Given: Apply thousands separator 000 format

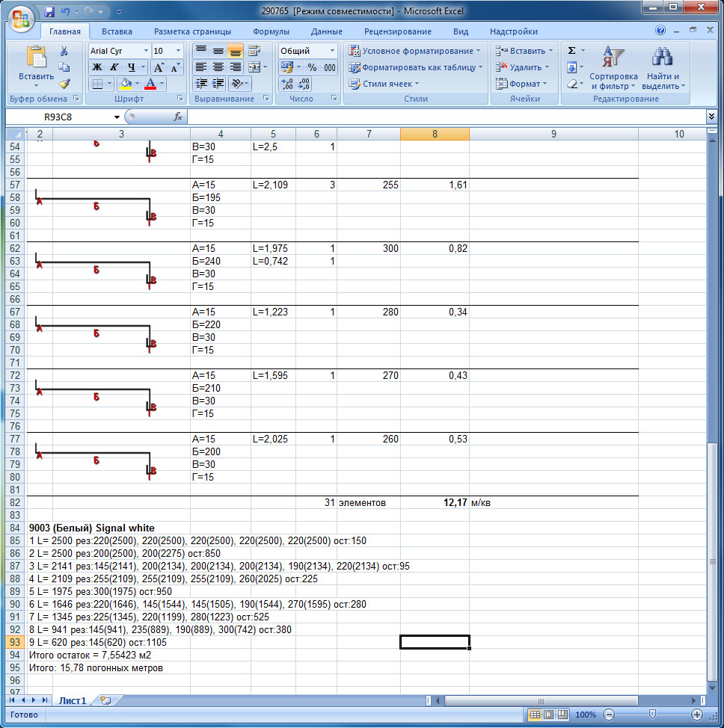Looking at the screenshot, I should 330,68.
